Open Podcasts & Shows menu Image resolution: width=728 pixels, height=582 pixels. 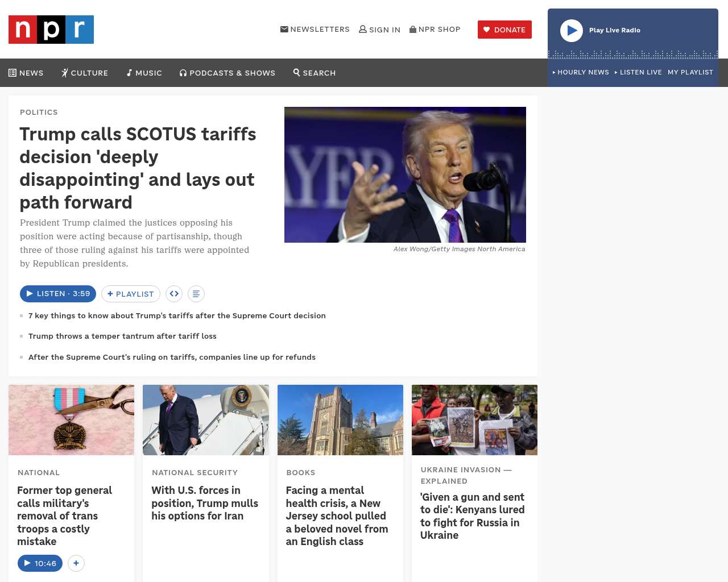[x=227, y=73]
